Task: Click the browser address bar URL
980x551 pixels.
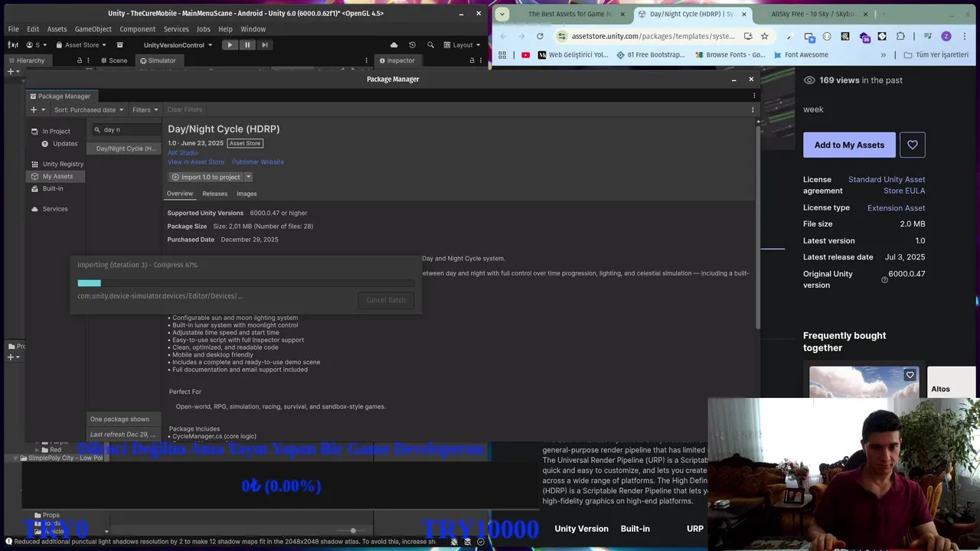Action: [652, 36]
